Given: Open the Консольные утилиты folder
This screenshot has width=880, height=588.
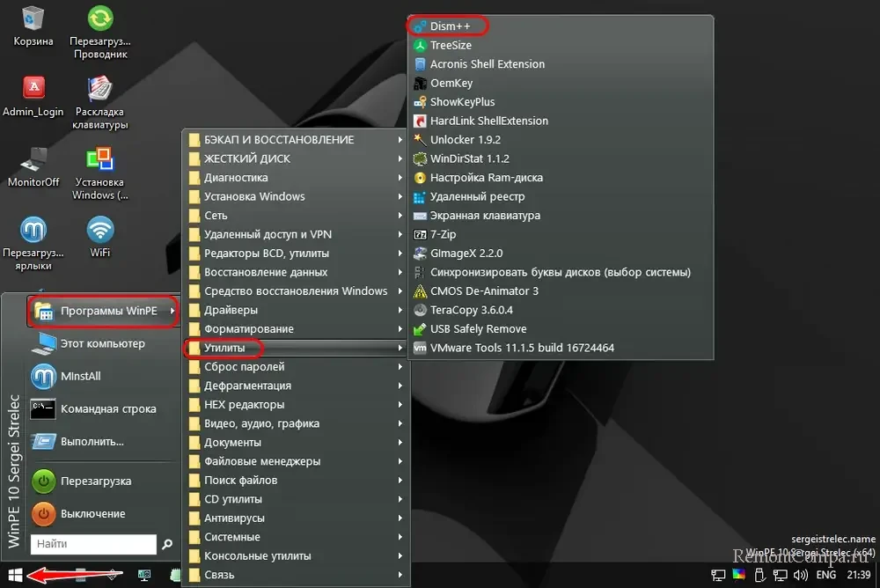Looking at the screenshot, I should coord(296,556).
